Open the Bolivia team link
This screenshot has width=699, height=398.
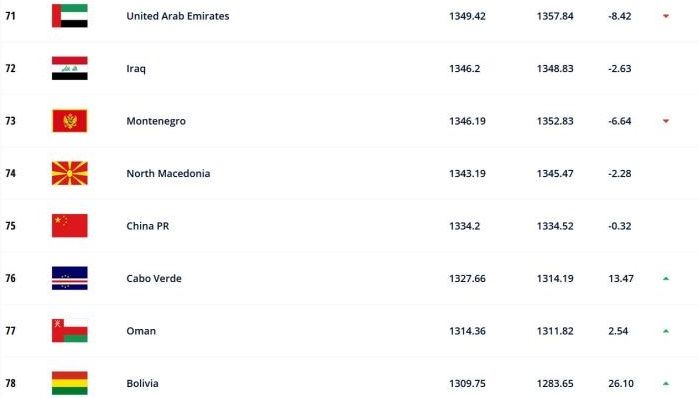142,383
